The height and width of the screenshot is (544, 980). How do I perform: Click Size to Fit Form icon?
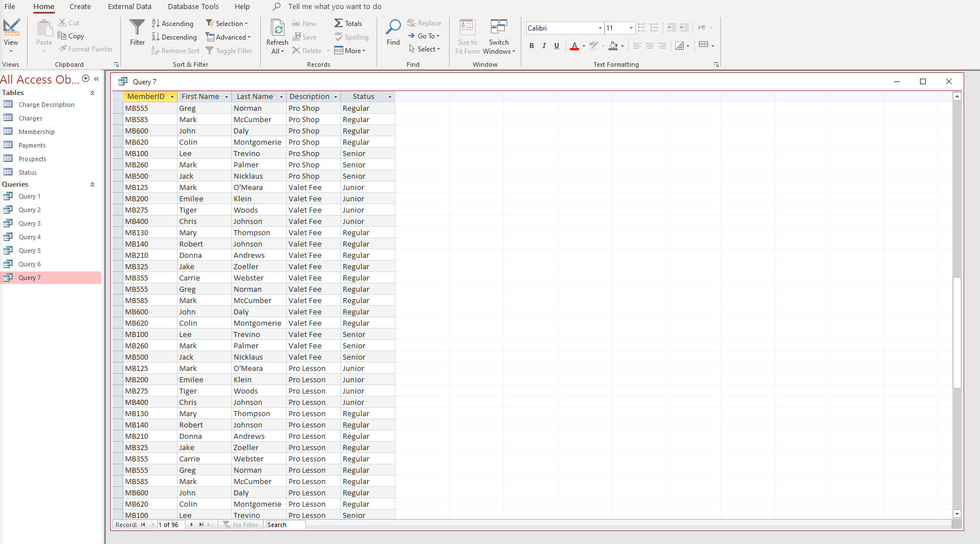[467, 27]
